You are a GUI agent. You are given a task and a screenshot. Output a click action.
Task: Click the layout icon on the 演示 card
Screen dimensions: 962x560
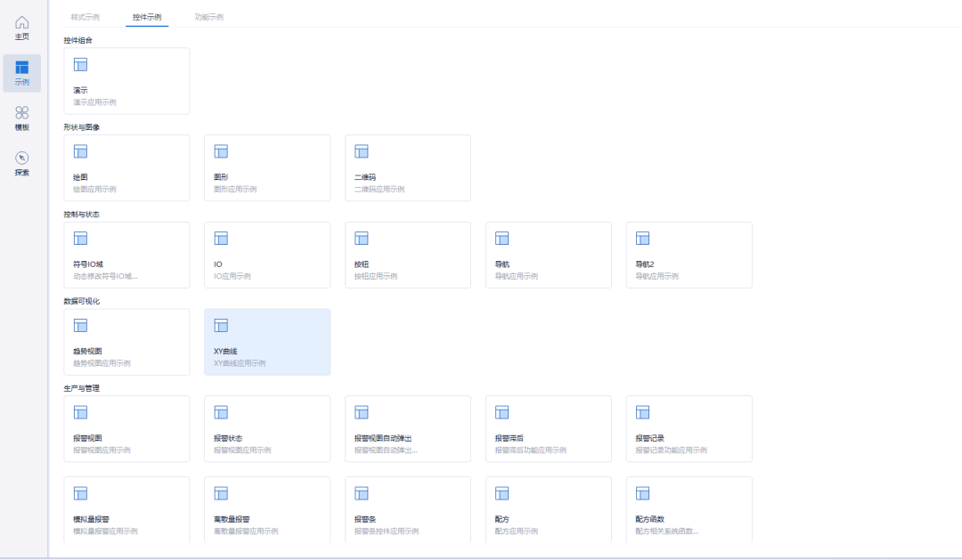coord(80,64)
